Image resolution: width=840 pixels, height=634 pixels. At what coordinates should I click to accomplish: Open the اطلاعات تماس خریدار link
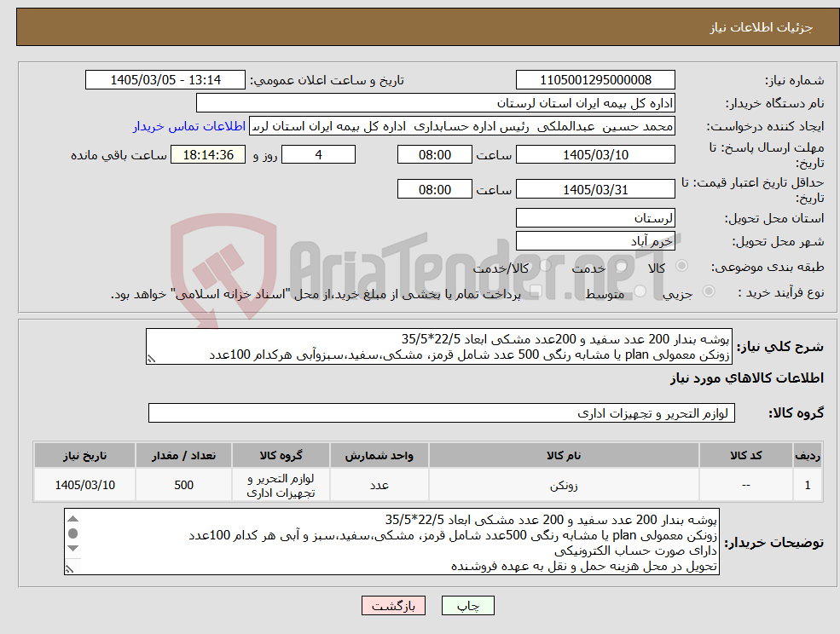click(189, 126)
